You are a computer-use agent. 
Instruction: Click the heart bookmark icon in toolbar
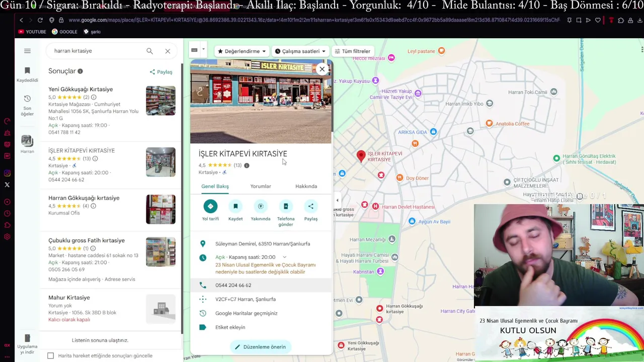598,20
